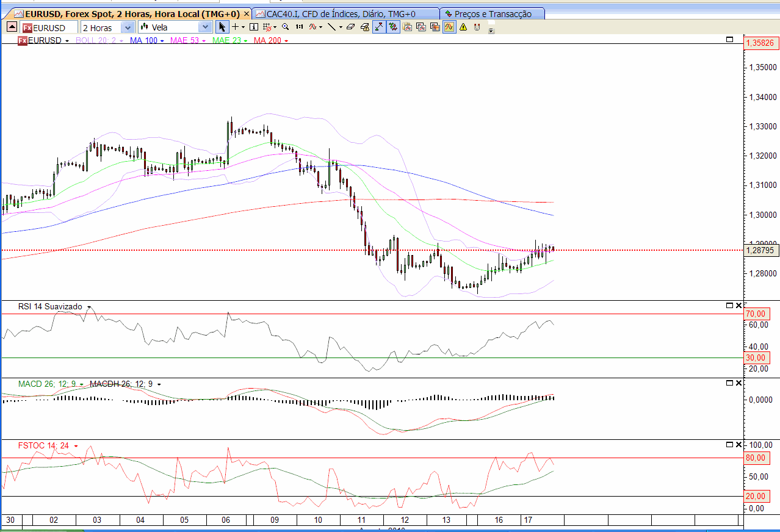Click the red 70,00 RSI level label
This screenshot has width=780, height=532.
click(756, 314)
